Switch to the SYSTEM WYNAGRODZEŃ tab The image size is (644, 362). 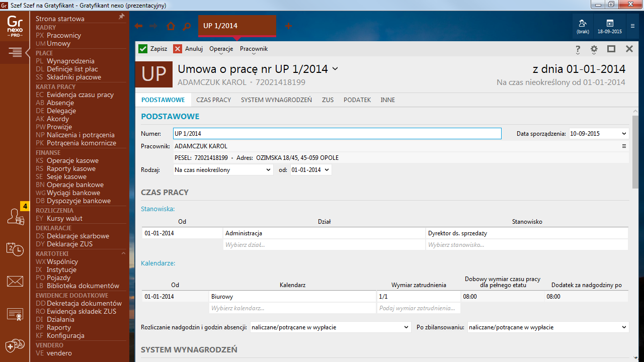[x=276, y=100]
